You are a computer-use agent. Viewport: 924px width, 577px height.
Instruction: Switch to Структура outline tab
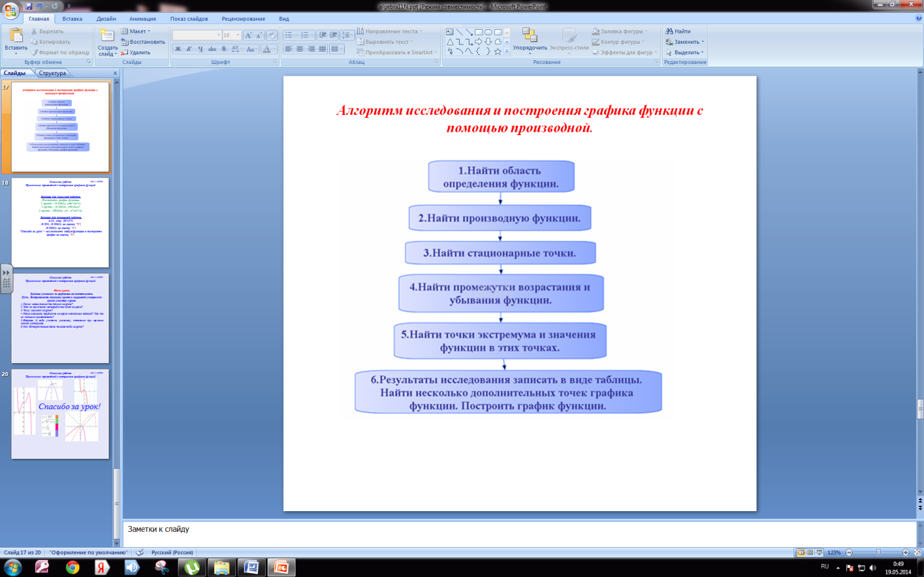[52, 73]
